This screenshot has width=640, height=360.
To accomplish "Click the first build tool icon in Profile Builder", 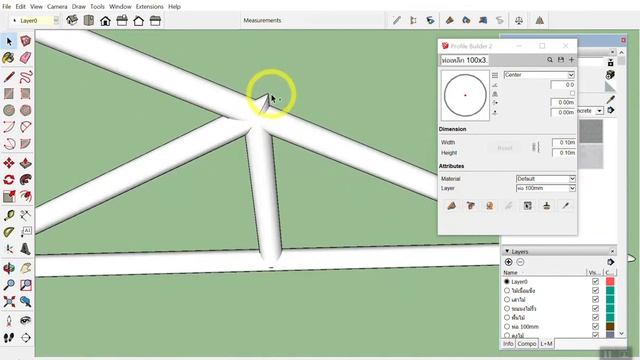I will (451, 205).
